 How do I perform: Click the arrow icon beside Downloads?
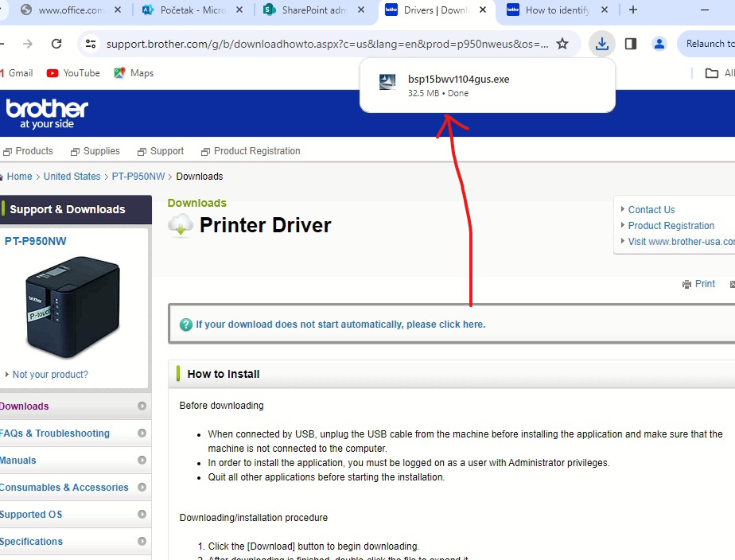pos(142,406)
